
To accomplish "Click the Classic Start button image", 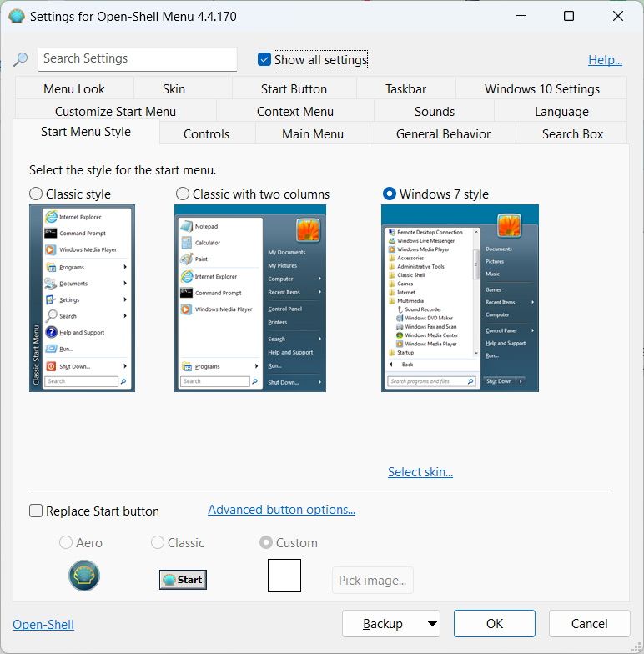I will point(183,579).
